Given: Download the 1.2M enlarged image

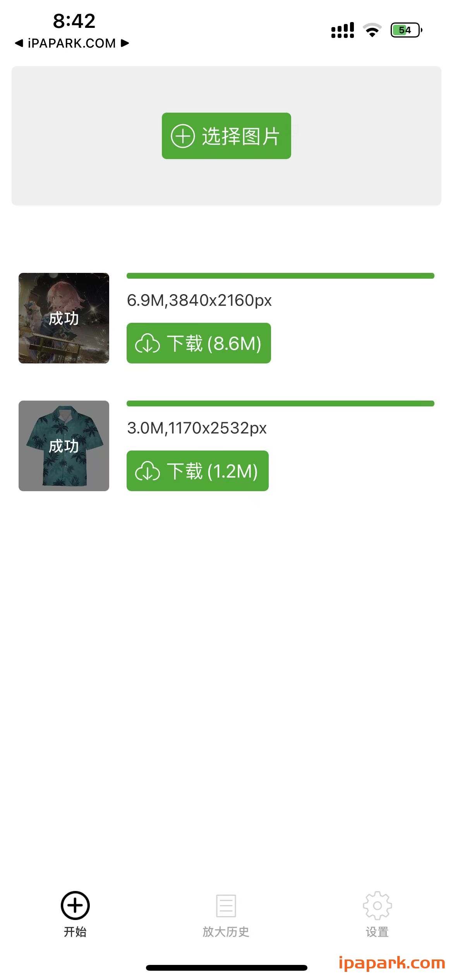Looking at the screenshot, I should (197, 471).
